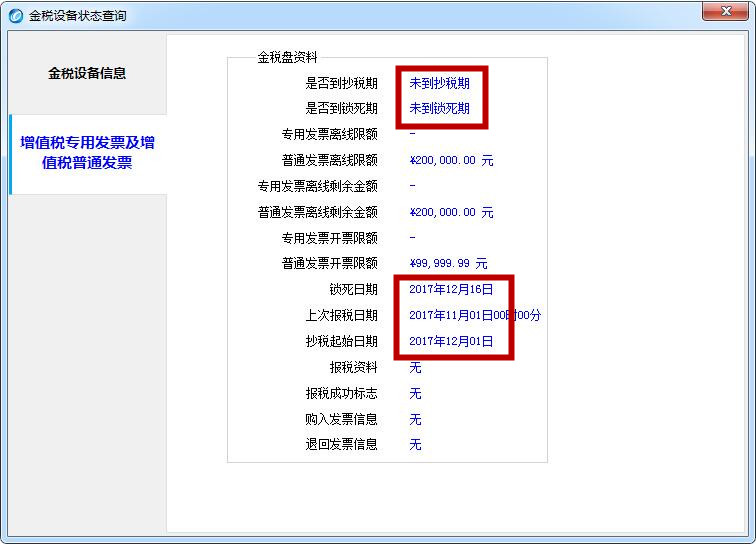Viewport: 756px width, 544px height.
Task: Click the 购入发票信息 label
Action: coord(341,419)
